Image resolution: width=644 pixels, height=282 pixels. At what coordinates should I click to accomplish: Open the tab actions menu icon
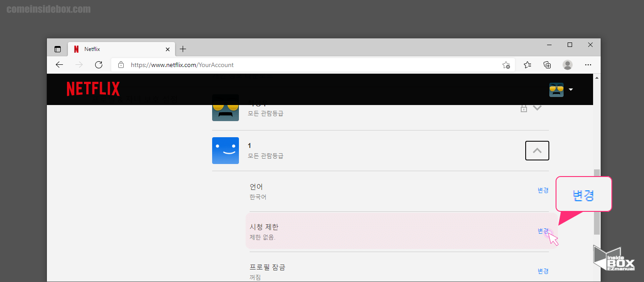(x=58, y=49)
